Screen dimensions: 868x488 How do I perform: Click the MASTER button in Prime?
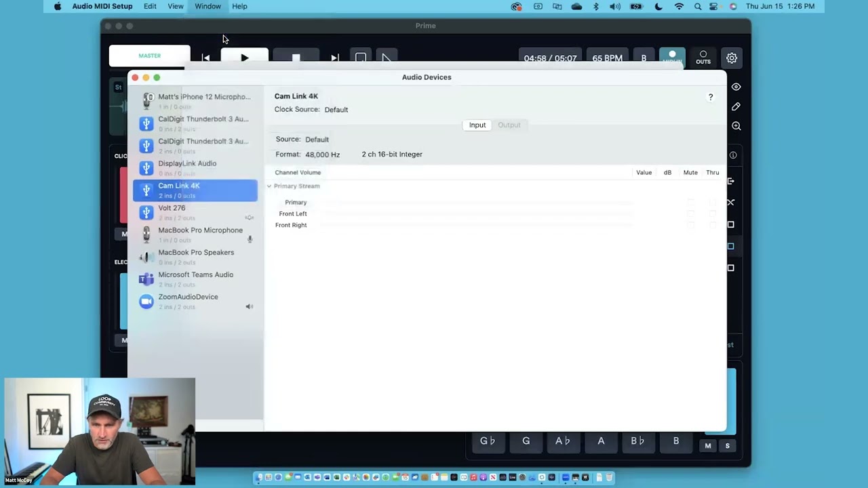click(x=150, y=56)
